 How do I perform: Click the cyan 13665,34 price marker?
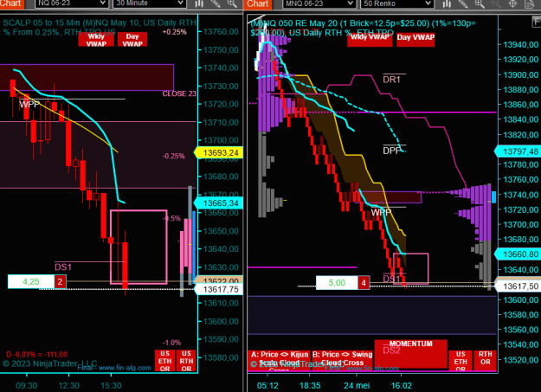[x=219, y=202]
